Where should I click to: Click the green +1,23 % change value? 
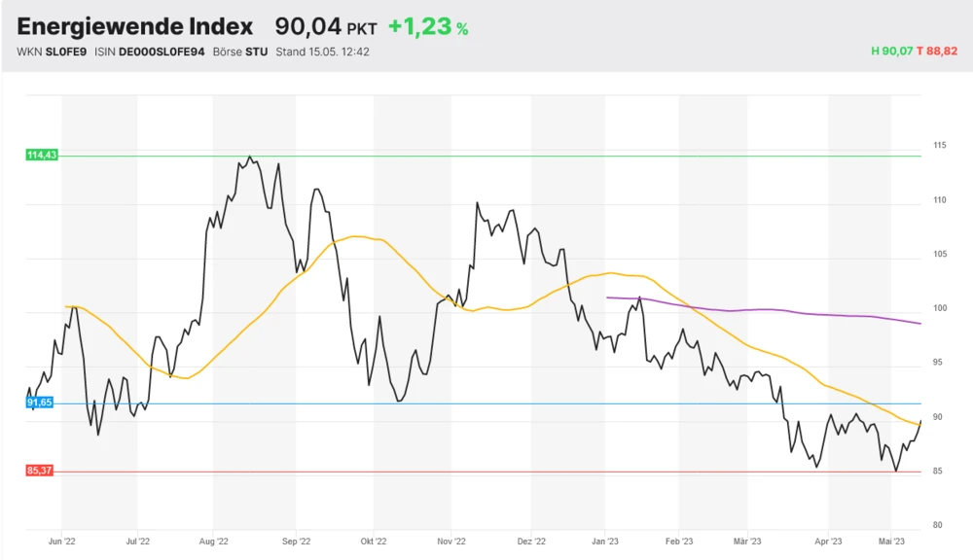428,27
